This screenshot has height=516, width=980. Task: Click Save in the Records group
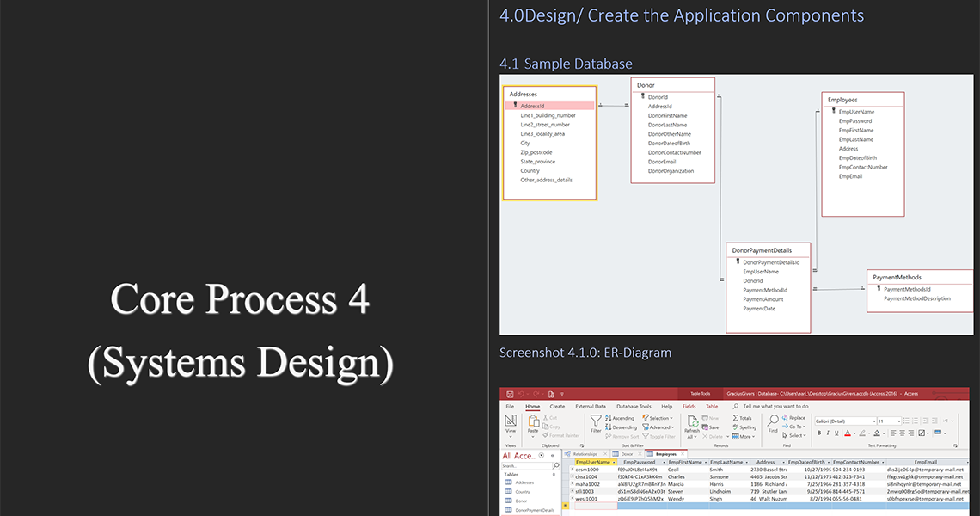[711, 427]
